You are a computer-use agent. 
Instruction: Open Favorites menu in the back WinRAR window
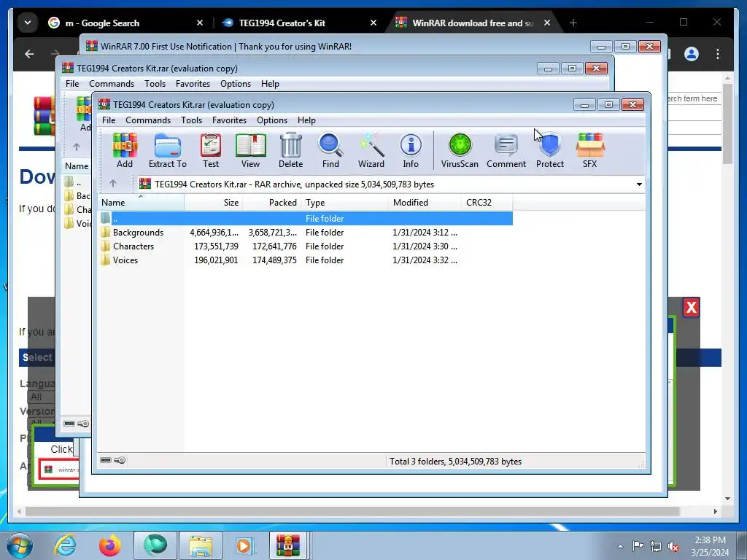pyautogui.click(x=193, y=84)
